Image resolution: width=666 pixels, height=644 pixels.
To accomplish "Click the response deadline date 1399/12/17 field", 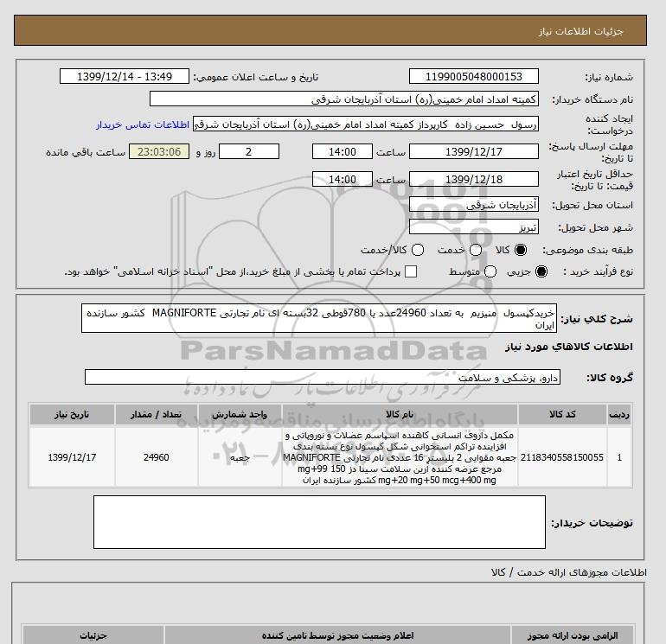I will (474, 151).
